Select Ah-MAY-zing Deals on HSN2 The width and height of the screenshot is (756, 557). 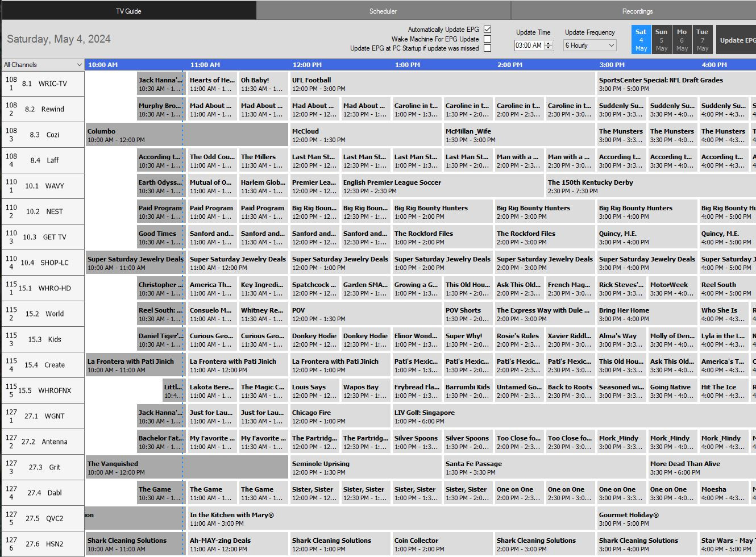coord(238,544)
